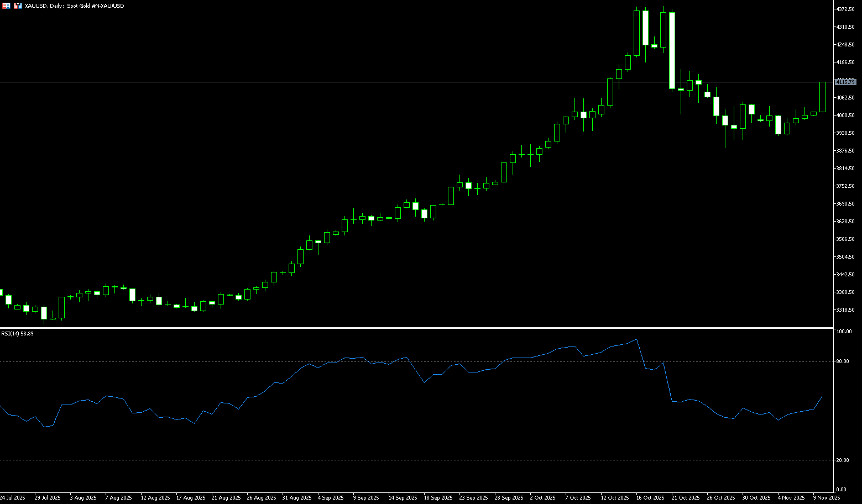Select the 4 Sep 2025 date label

330,498
